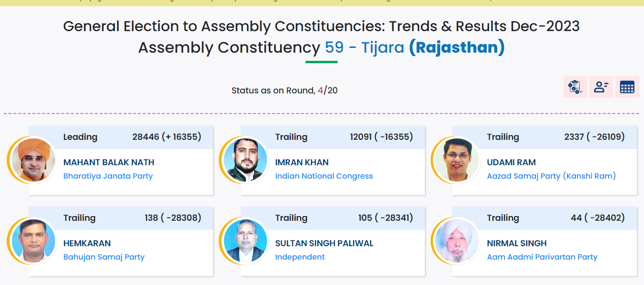Click the Indian National Congress link
The height and width of the screenshot is (285, 644).
(324, 176)
